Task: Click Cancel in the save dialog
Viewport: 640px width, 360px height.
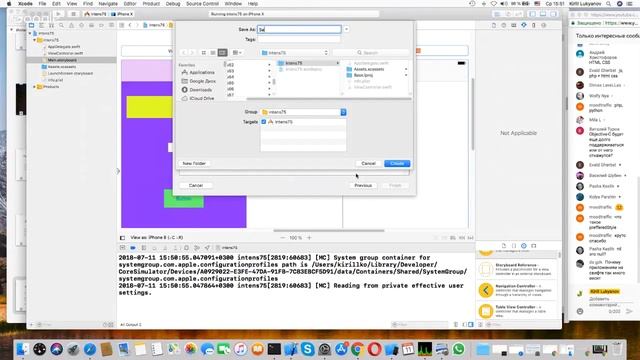Action: 368,163
